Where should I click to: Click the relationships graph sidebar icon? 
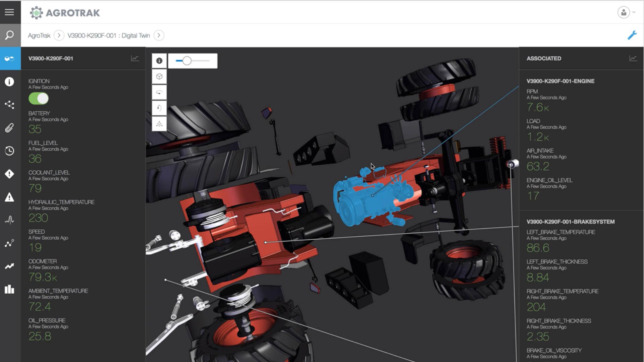(9, 105)
